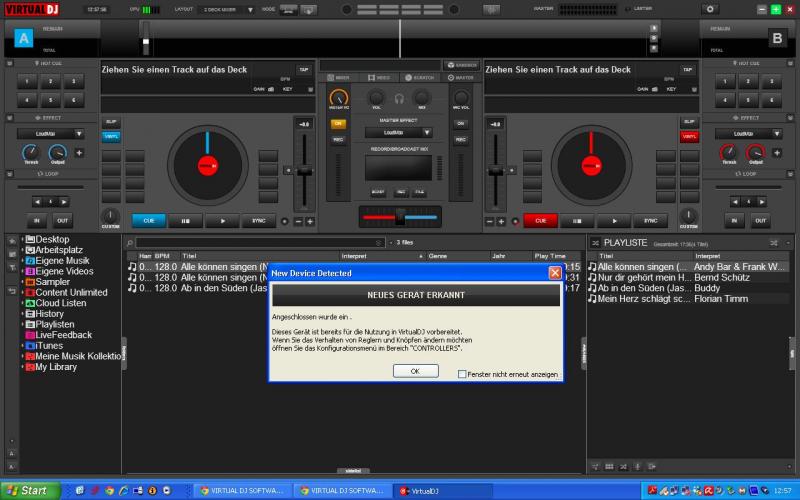This screenshot has height=500, width=800.
Task: Toggle the orange master ON button
Action: click(338, 123)
